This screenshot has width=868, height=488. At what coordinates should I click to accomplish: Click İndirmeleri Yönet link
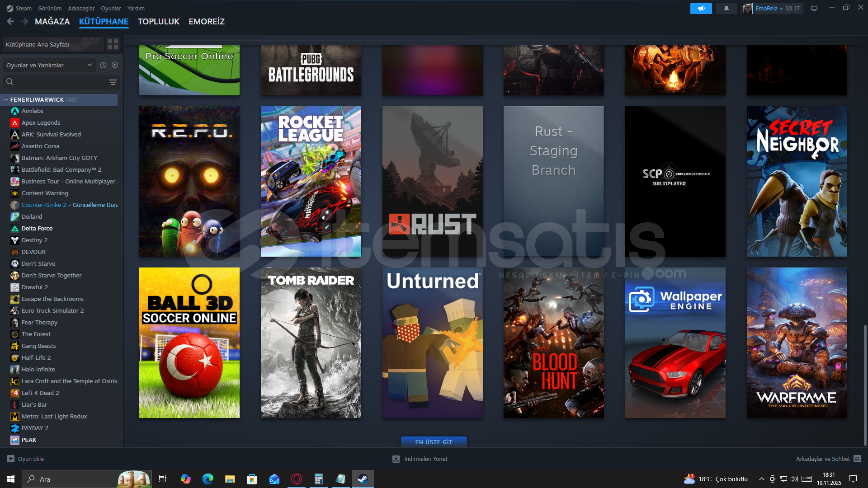click(425, 459)
